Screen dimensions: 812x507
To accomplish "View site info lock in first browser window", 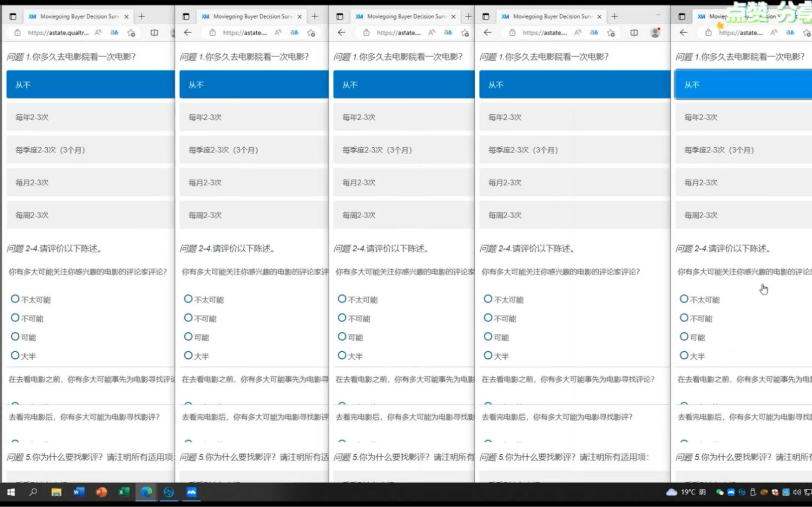I will click(17, 32).
